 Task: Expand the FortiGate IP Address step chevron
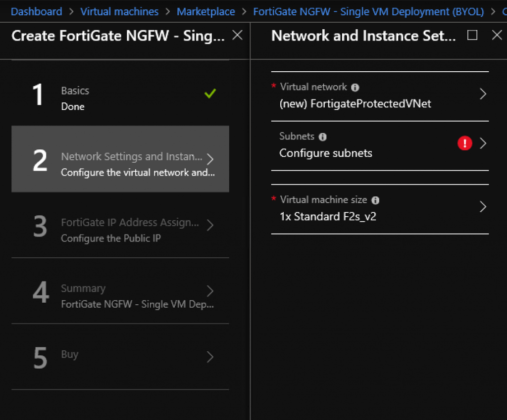pyautogui.click(x=210, y=225)
